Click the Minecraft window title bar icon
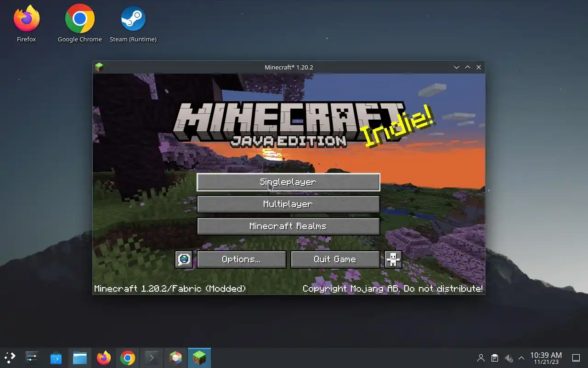 click(x=99, y=67)
